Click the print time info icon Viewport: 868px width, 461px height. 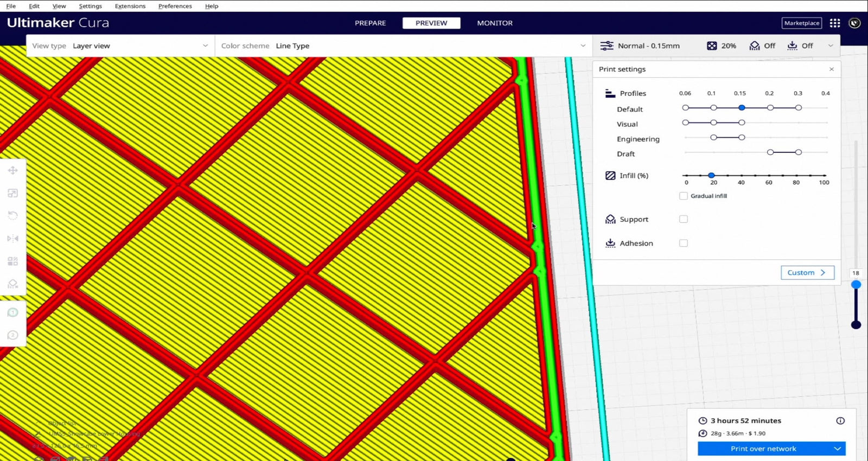840,421
